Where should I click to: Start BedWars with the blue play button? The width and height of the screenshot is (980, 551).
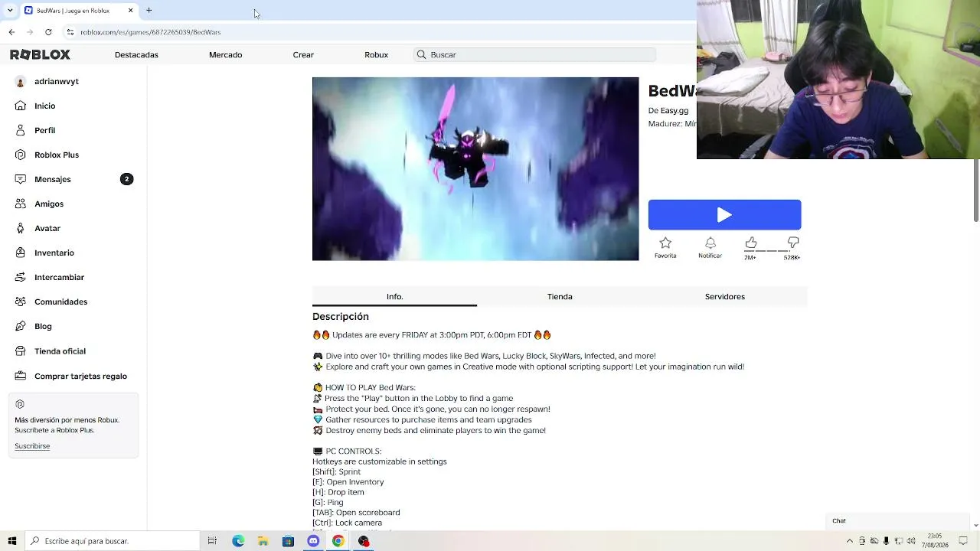pos(724,215)
